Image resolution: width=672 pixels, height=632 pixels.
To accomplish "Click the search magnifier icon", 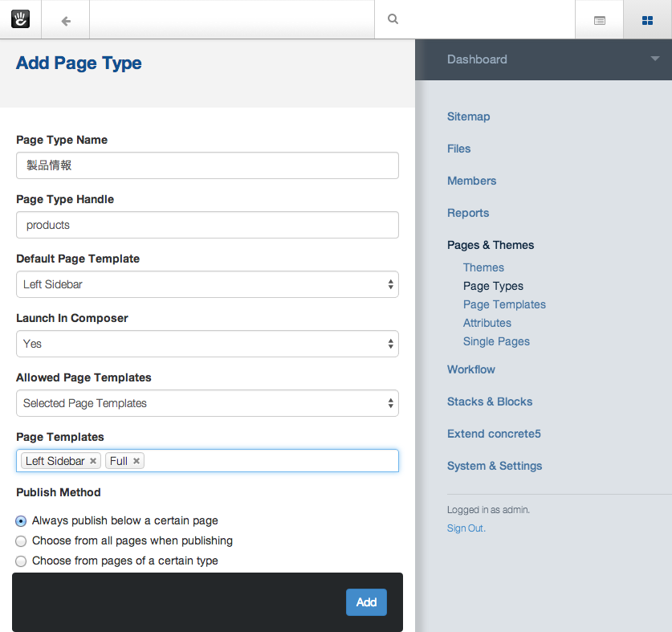I will (393, 18).
